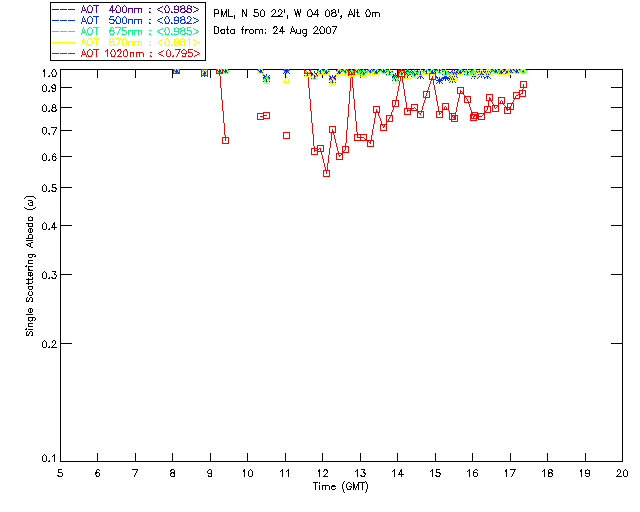The image size is (640, 512).
Task: Click the lowest red square data point near time 12
Action: click(327, 174)
